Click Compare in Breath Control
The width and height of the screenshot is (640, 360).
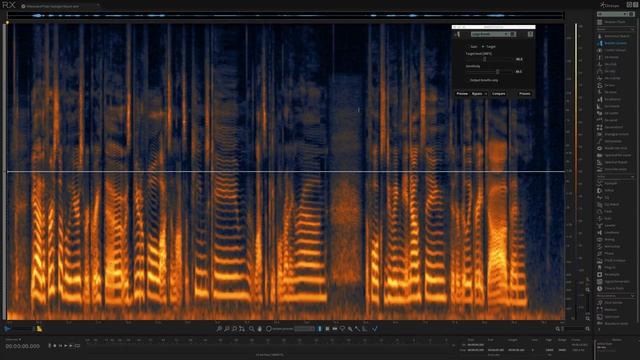click(x=498, y=93)
